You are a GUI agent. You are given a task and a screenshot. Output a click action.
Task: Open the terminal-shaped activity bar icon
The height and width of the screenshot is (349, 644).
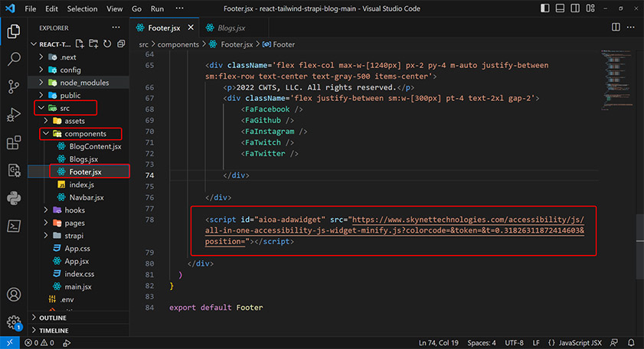(14, 226)
